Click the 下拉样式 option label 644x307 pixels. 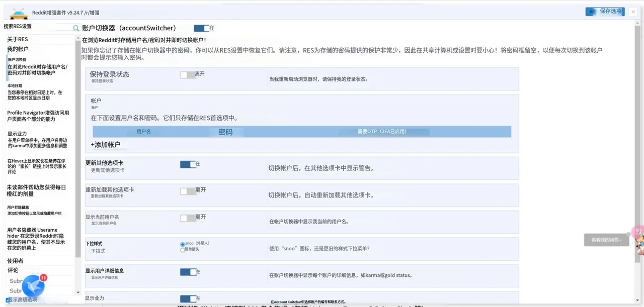pos(94,244)
